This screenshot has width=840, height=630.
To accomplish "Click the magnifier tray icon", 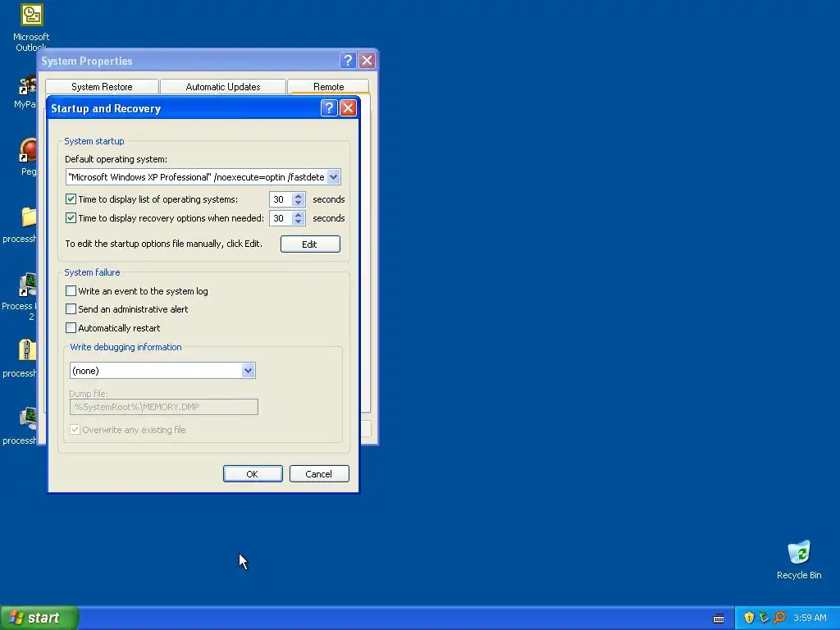I will tap(779, 618).
